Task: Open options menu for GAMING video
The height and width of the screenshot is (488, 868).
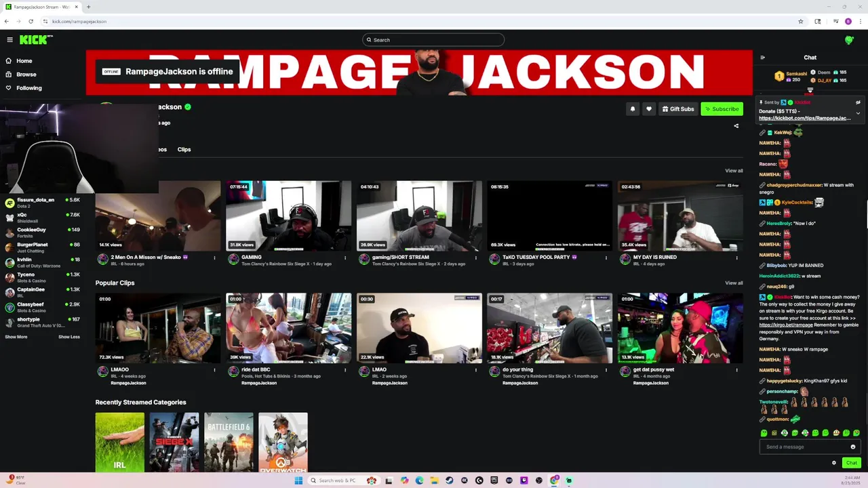Action: (x=345, y=258)
